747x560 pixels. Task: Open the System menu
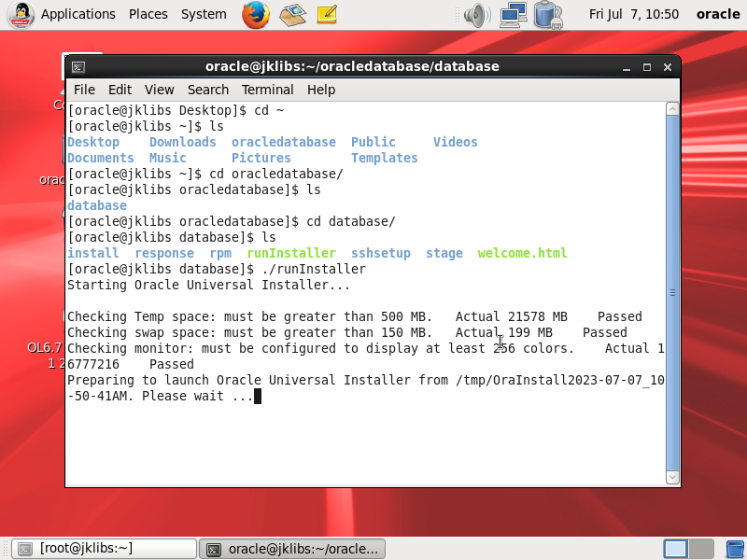204,14
